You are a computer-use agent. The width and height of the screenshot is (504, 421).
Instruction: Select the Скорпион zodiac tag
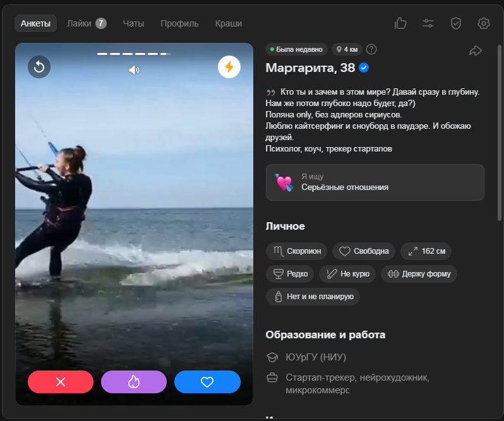[297, 251]
